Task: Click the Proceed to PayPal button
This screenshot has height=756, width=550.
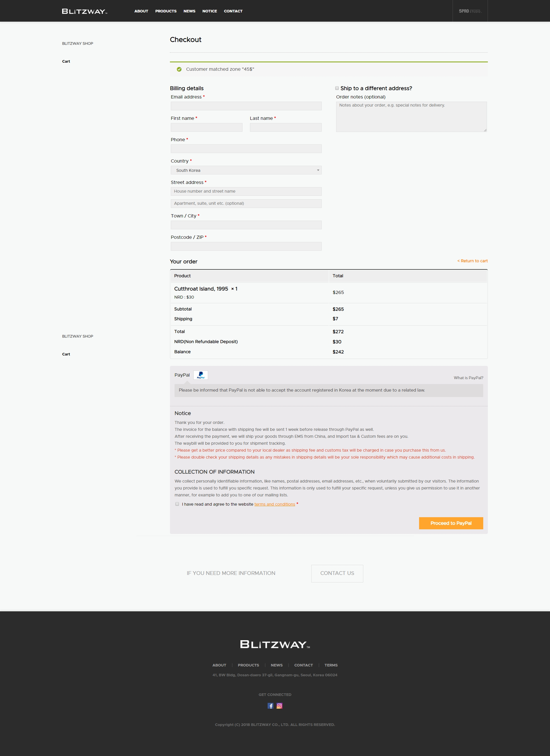Action: (451, 523)
